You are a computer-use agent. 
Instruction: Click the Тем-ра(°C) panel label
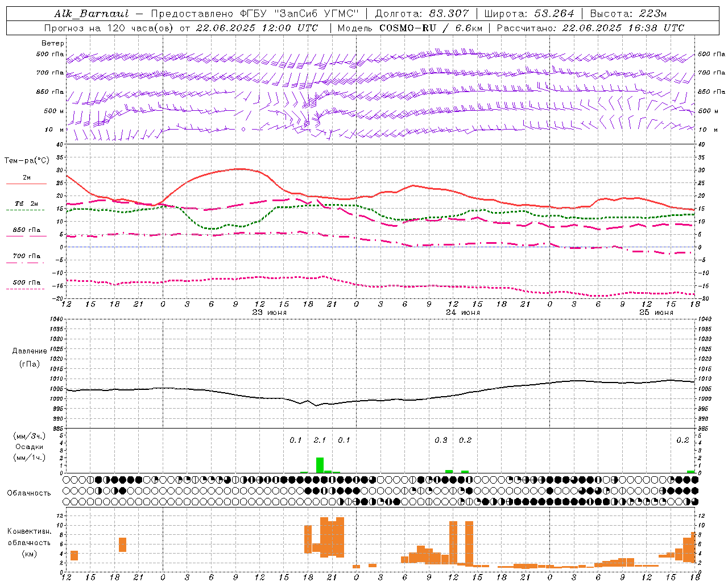click(x=27, y=161)
